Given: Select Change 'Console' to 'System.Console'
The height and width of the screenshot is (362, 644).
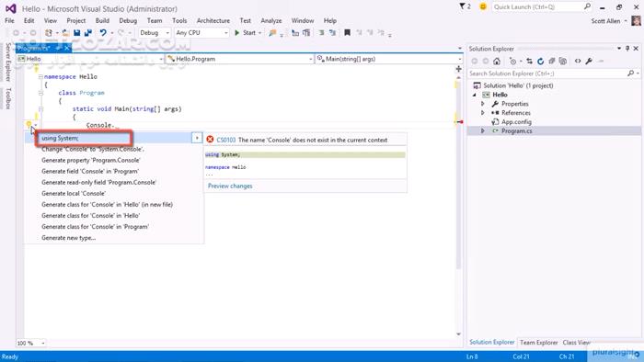Looking at the screenshot, I should [93, 149].
